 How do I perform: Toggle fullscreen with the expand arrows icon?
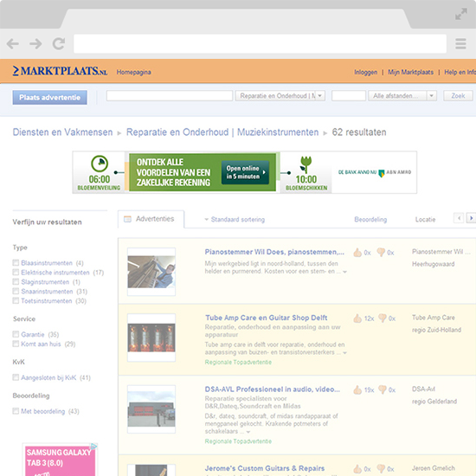pos(460,14)
